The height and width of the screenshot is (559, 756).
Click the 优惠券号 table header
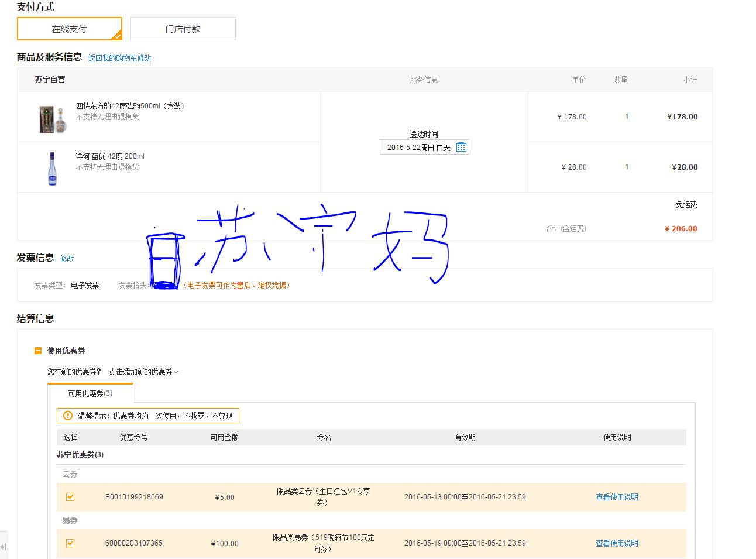pos(133,437)
